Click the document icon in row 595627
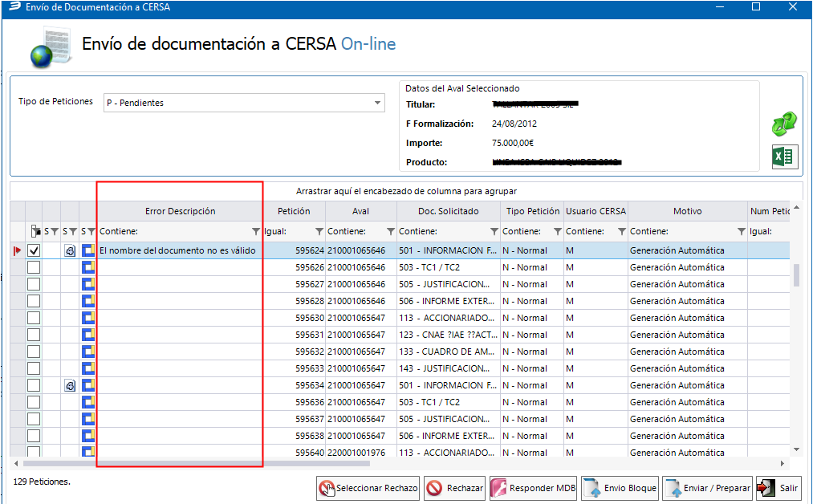 pyautogui.click(x=88, y=285)
